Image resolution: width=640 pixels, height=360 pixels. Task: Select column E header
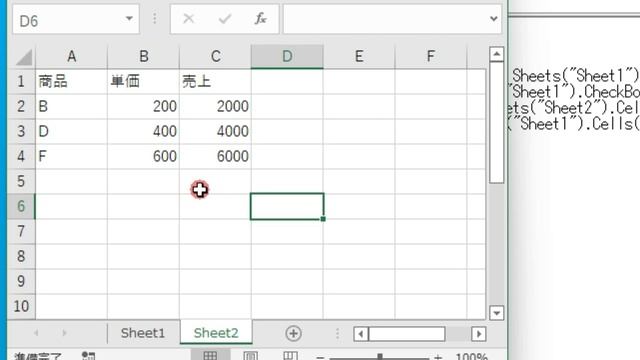coord(359,56)
